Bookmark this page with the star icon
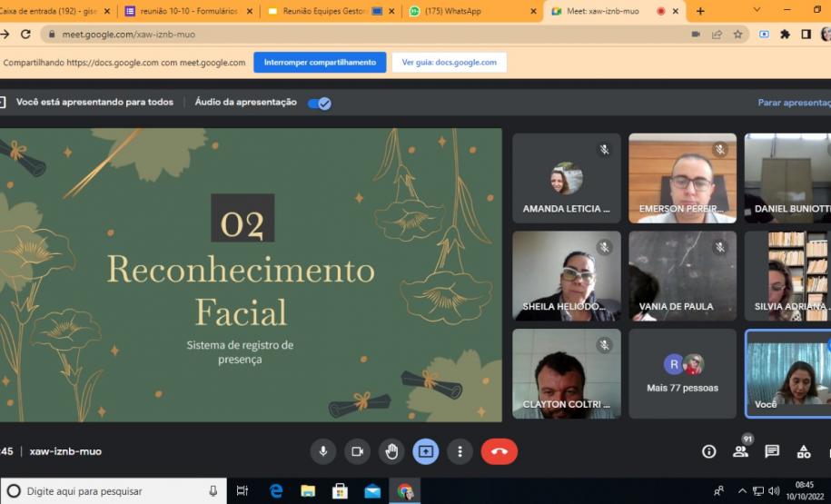 click(x=738, y=35)
